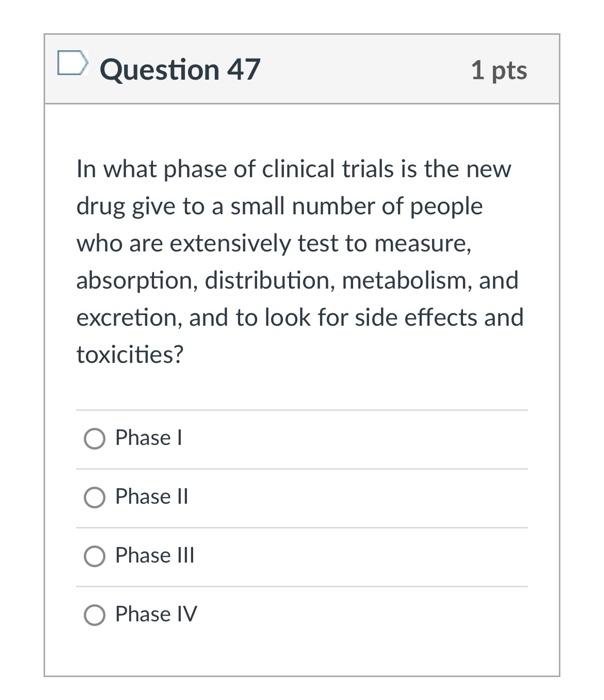Click the "Phase II" answer label
This screenshot has height=700, width=604.
tap(152, 497)
